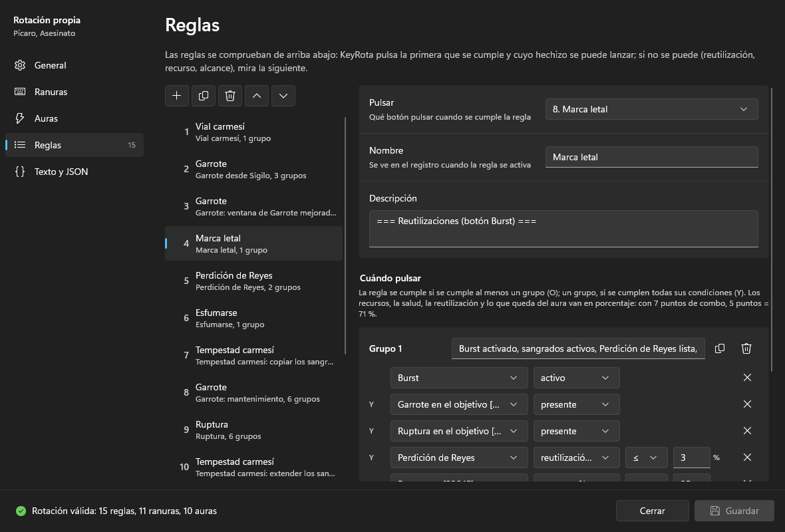Viewport: 785px width, 532px height.
Task: Move the selected rule down
Action: coord(283,96)
